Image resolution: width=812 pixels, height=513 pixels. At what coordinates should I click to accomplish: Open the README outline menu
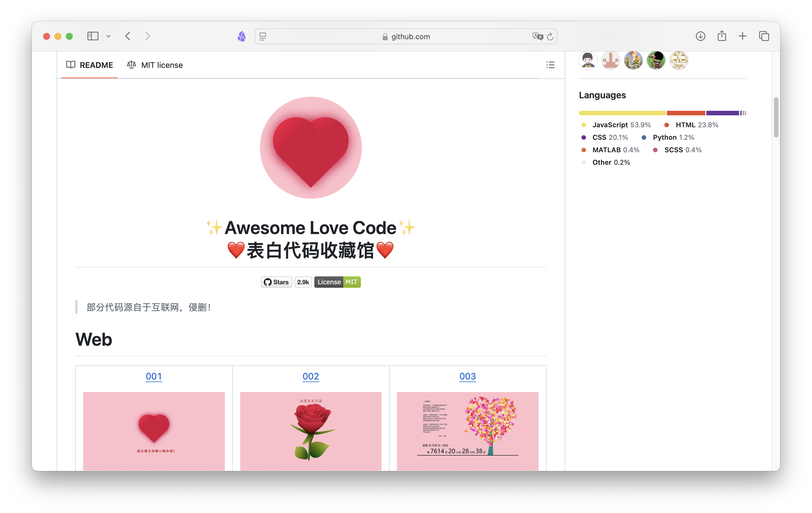[x=550, y=65]
